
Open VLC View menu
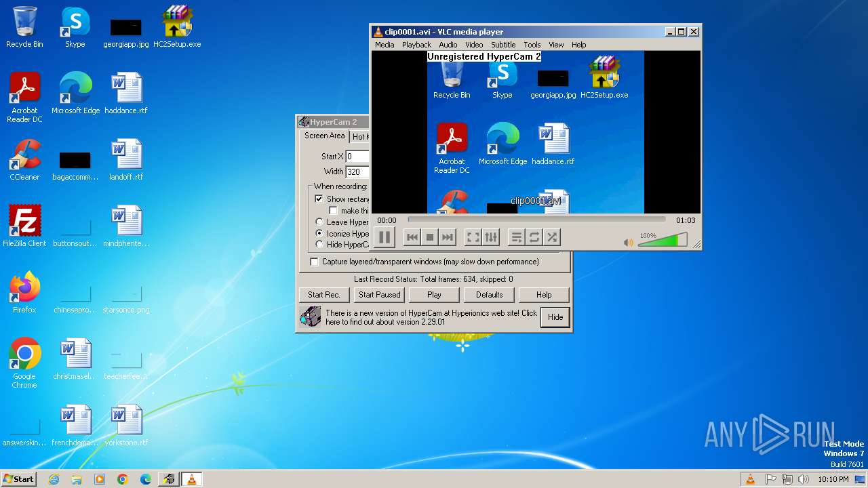556,45
